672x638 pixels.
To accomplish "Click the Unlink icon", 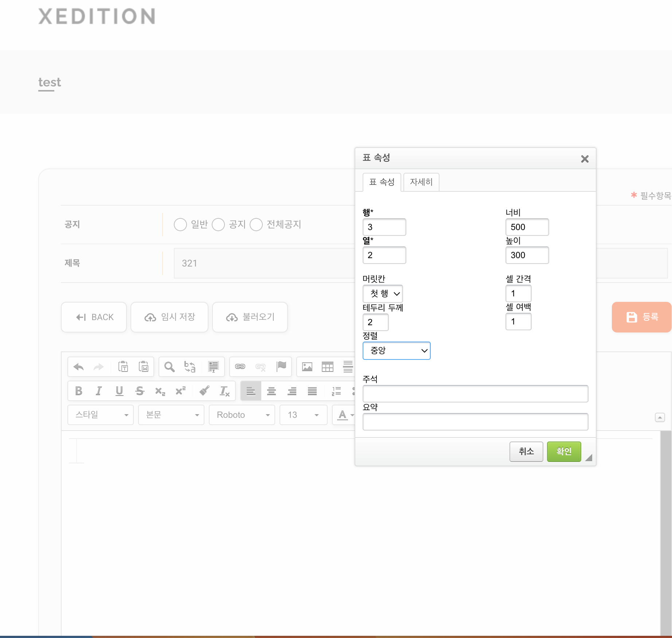I will [261, 367].
